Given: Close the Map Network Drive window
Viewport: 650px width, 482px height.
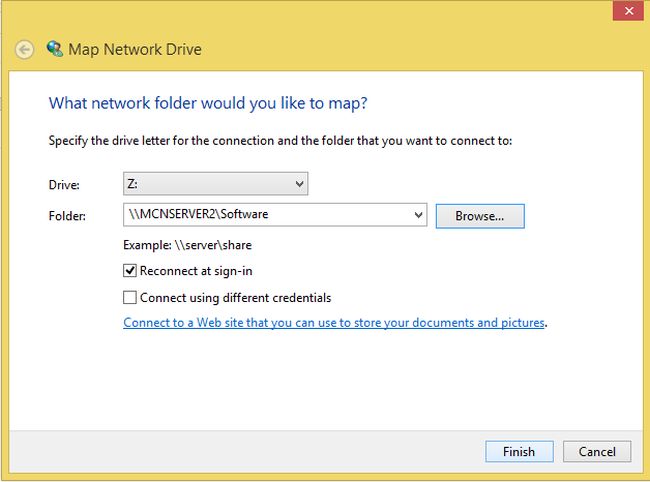Looking at the screenshot, I should point(628,11).
